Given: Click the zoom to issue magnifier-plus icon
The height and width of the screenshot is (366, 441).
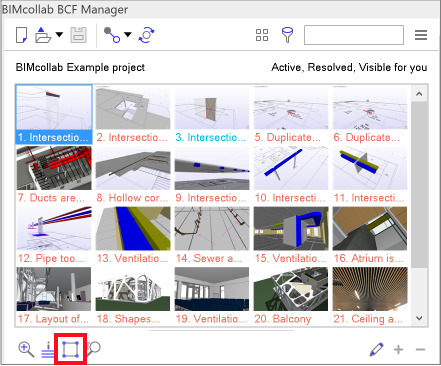Looking at the screenshot, I should (x=26, y=349).
